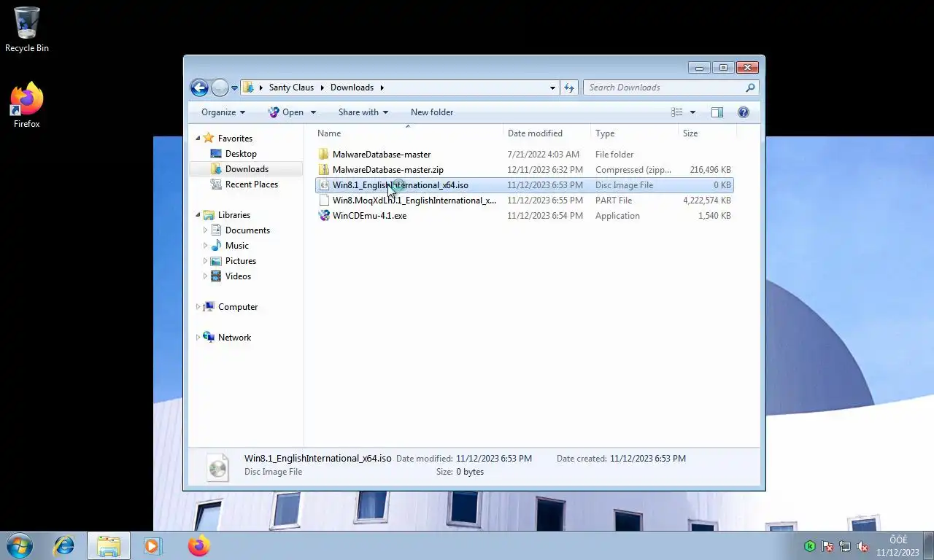Screen dimensions: 934x560
Task: Open Windows Media Player from taskbar
Action: pos(153,545)
